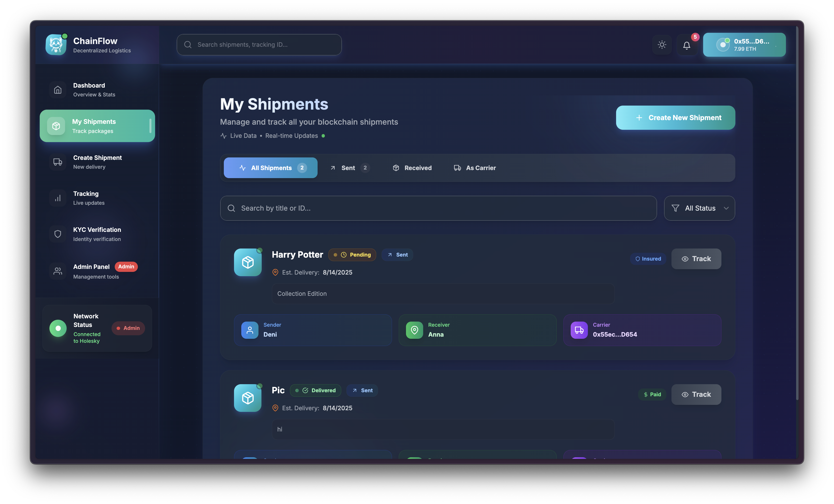Open the Dashboard home icon
834x504 pixels.
pyautogui.click(x=57, y=90)
